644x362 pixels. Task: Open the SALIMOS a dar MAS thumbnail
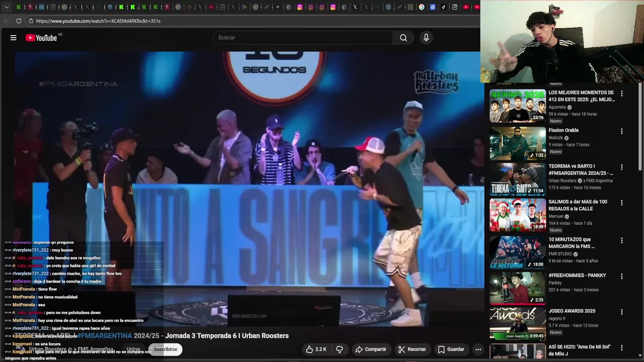click(x=518, y=215)
